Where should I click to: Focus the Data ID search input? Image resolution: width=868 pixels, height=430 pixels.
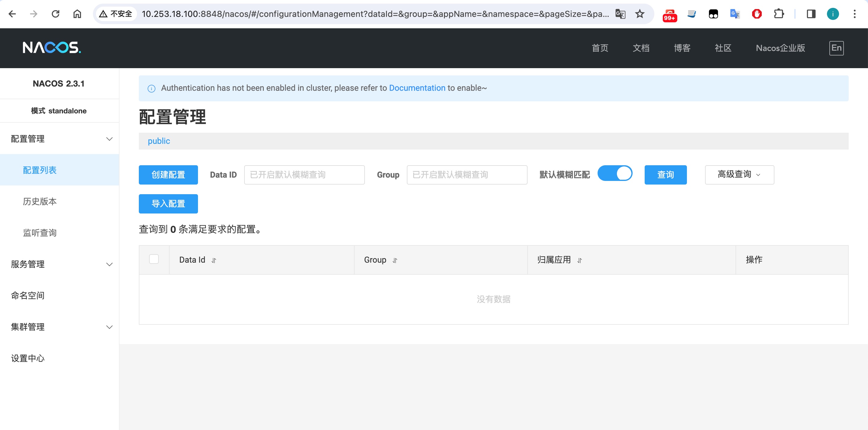point(304,174)
